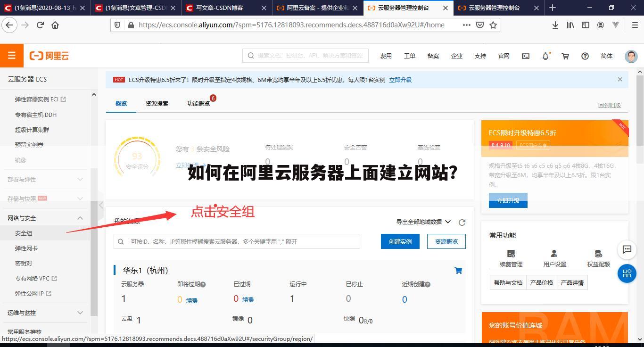Screen dimensions: 644x347
Task: Open the chat feedback floating button
Action: pyautogui.click(x=627, y=249)
